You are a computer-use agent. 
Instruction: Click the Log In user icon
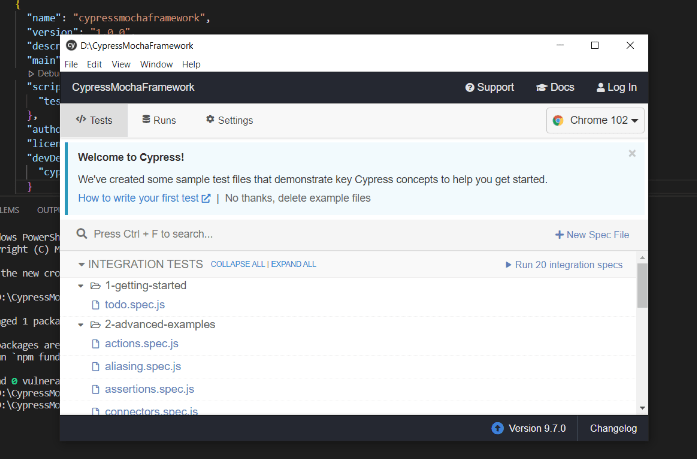601,88
